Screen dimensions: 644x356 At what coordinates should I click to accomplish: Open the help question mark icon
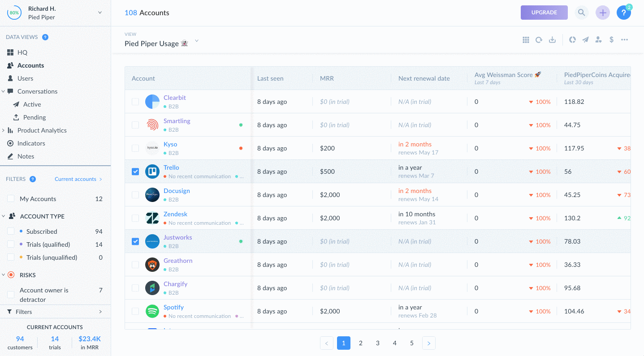[623, 13]
